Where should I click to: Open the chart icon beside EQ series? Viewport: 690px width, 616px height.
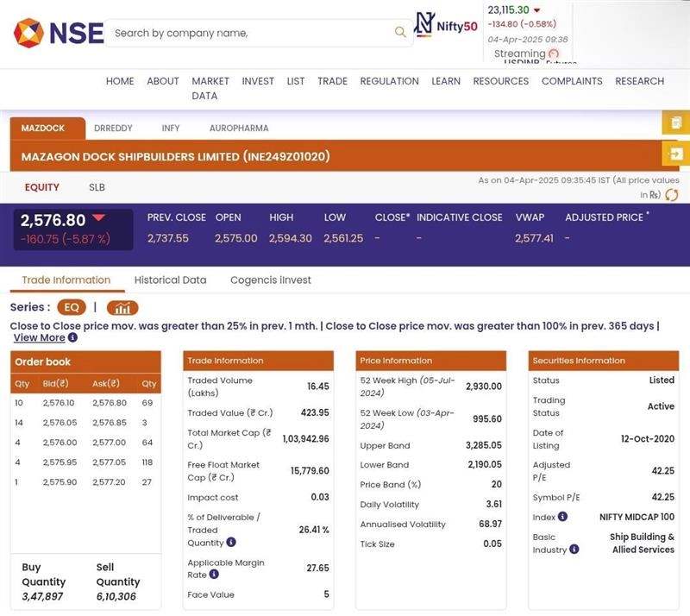(x=122, y=308)
